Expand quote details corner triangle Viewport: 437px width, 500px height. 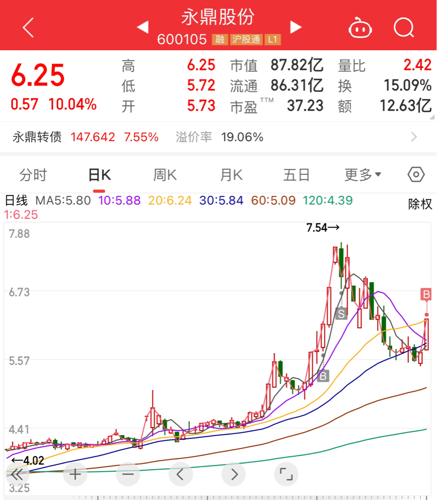coord(432,117)
